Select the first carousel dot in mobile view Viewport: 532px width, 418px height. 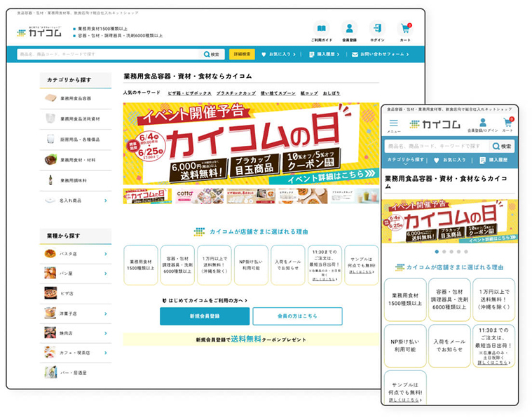click(x=437, y=252)
